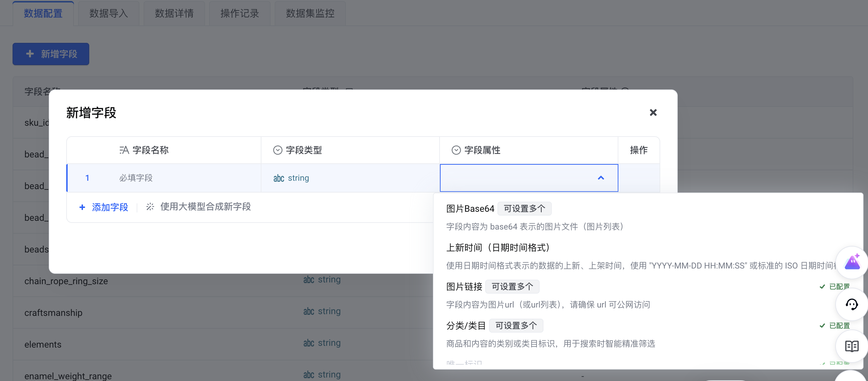
Task: Select 图片Base64 option from the list
Action: (470, 209)
